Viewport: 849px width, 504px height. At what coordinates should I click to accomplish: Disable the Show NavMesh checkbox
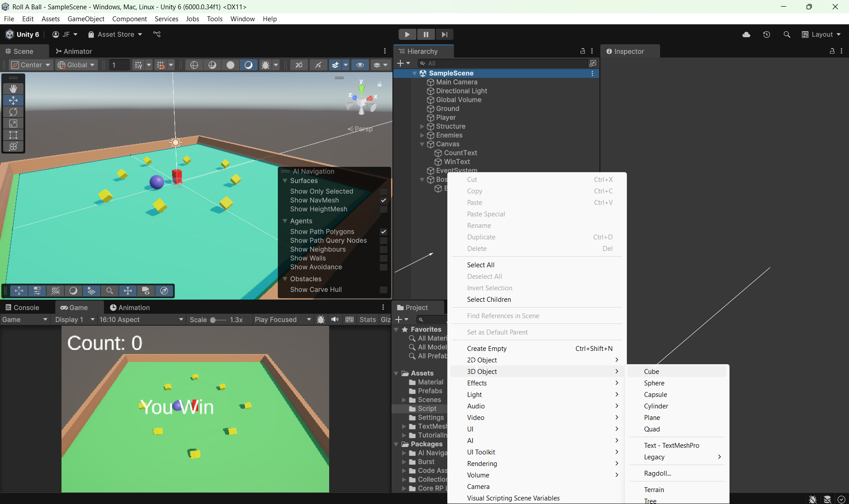pos(384,200)
